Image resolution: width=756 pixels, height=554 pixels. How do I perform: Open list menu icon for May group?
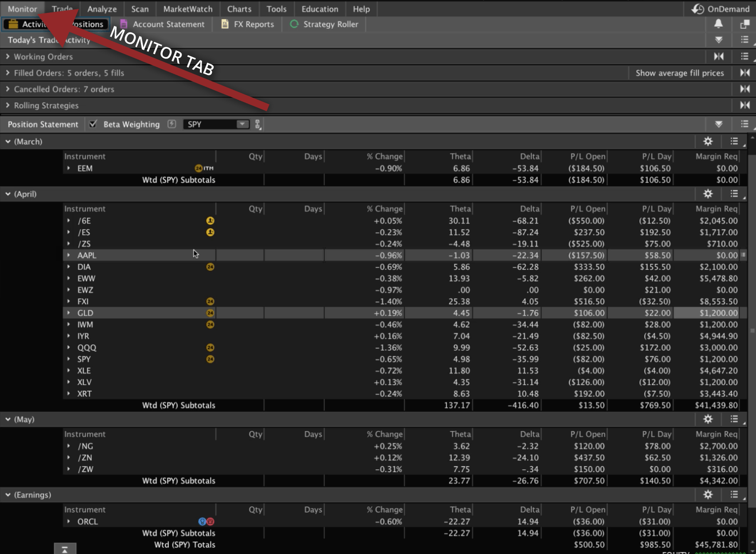[x=735, y=419]
